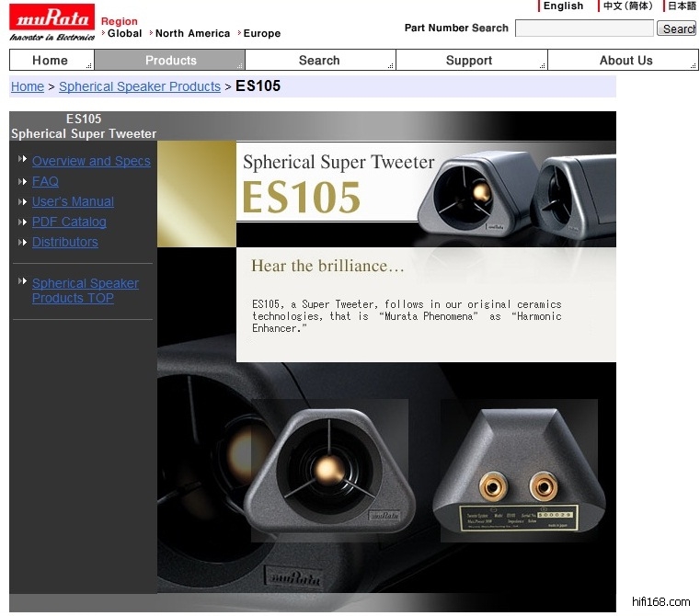The width and height of the screenshot is (700, 616).
Task: Open the Products menu tab
Action: [x=170, y=61]
